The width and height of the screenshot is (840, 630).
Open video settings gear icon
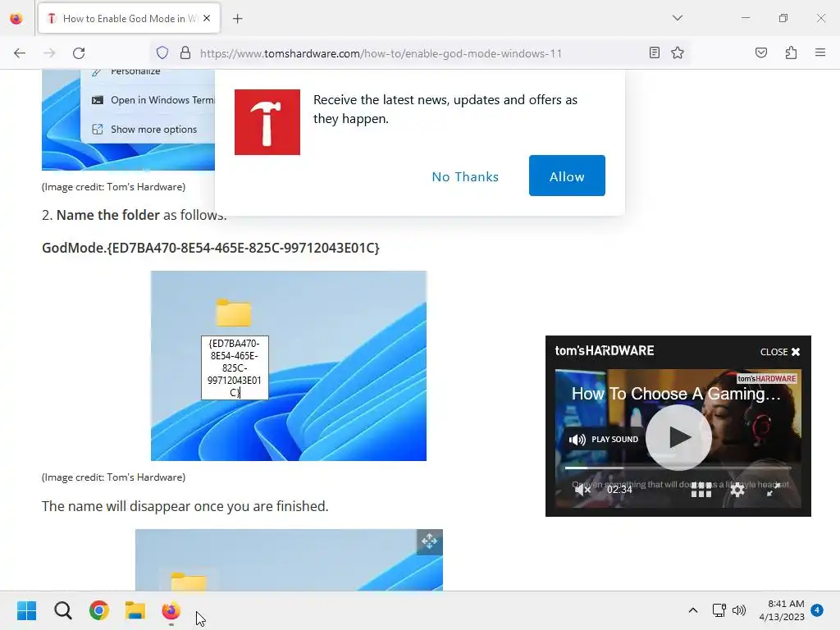click(x=737, y=490)
